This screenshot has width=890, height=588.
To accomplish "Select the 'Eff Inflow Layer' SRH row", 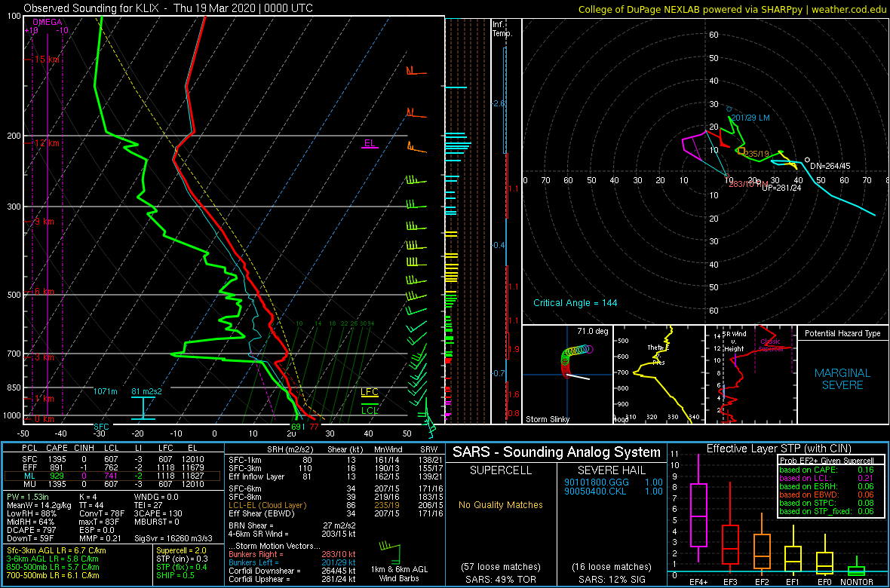I will 333,478.
